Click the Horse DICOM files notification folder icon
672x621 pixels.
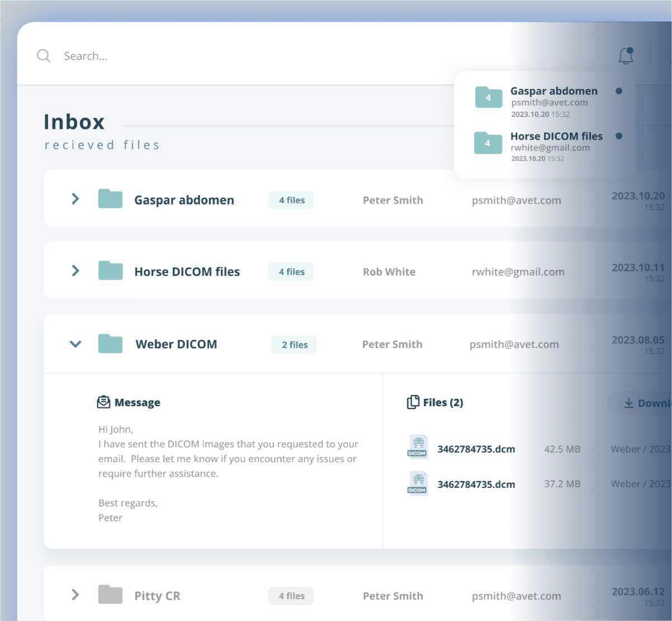click(488, 143)
